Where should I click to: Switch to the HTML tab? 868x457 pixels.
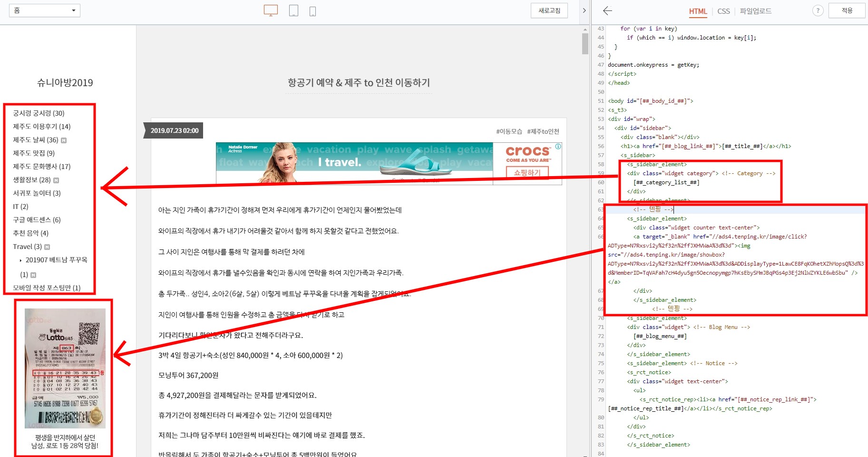[698, 11]
